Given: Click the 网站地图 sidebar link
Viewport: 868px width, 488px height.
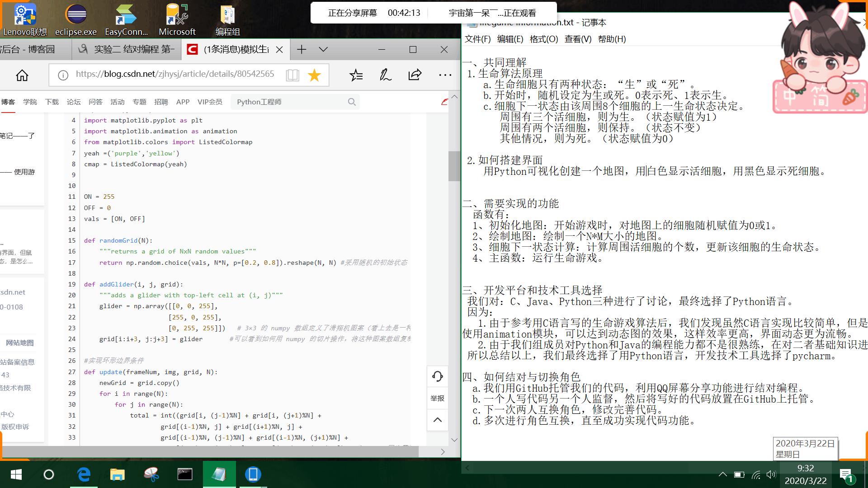Looking at the screenshot, I should click(19, 343).
